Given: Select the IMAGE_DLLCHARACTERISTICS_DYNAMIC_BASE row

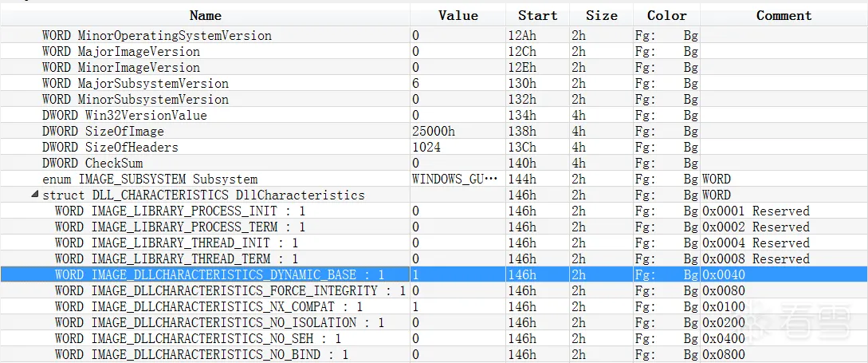Looking at the screenshot, I should click(219, 274).
